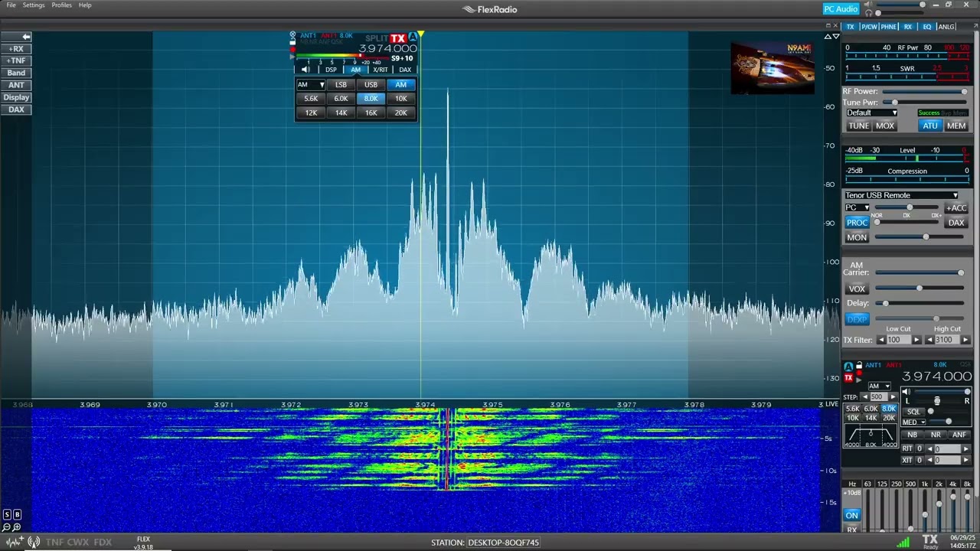
Task: Click the headphone icon in title bar
Action: tap(868, 13)
